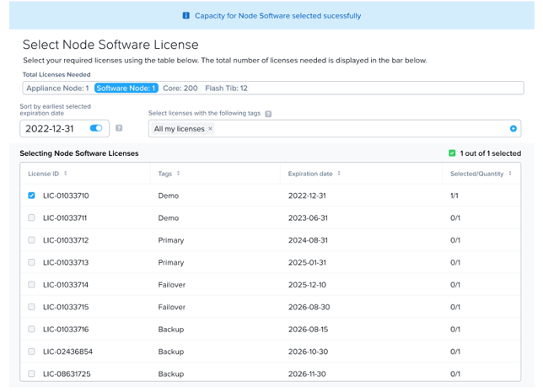Check the LIC-01033714 license checkbox
This screenshot has width=543, height=392.
(31, 284)
